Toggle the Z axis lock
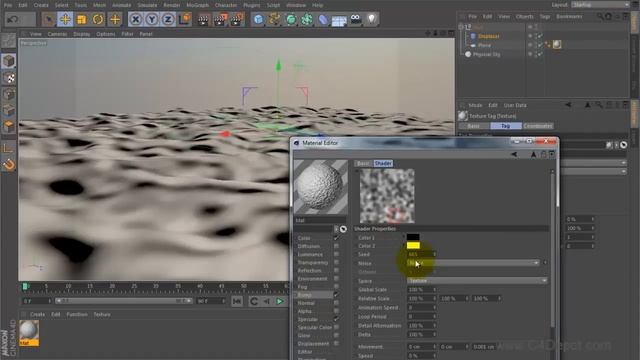The width and height of the screenshot is (640, 360). click(x=168, y=19)
